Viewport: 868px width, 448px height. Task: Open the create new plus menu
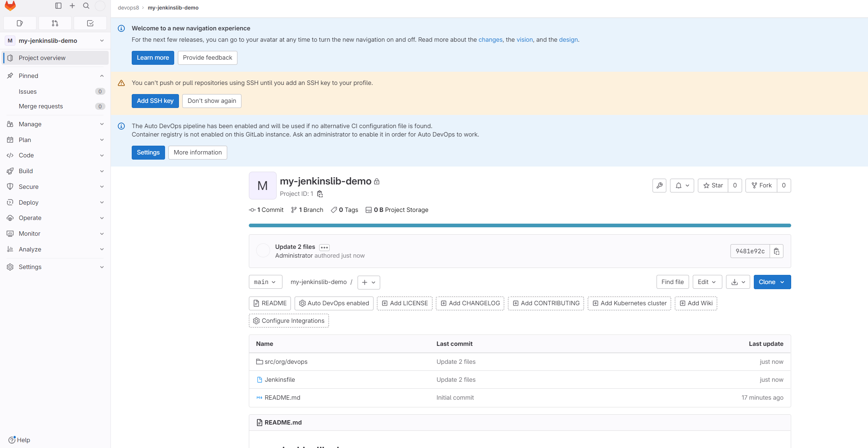pos(72,6)
